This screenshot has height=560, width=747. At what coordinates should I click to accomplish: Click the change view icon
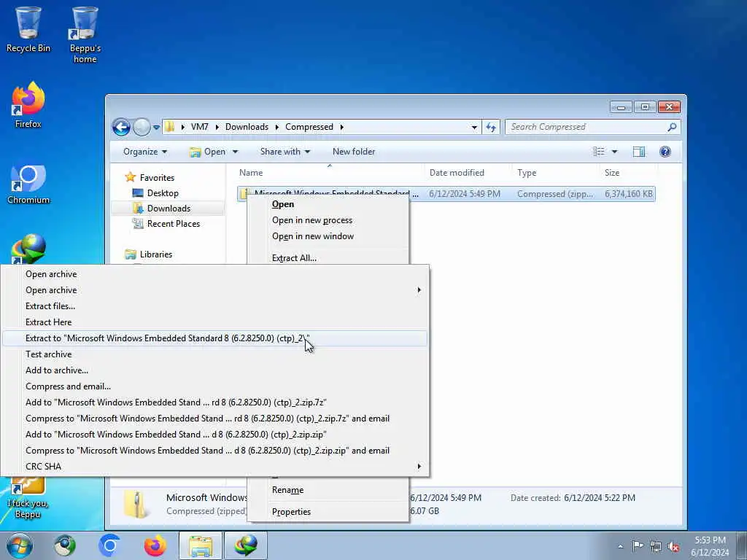point(598,152)
